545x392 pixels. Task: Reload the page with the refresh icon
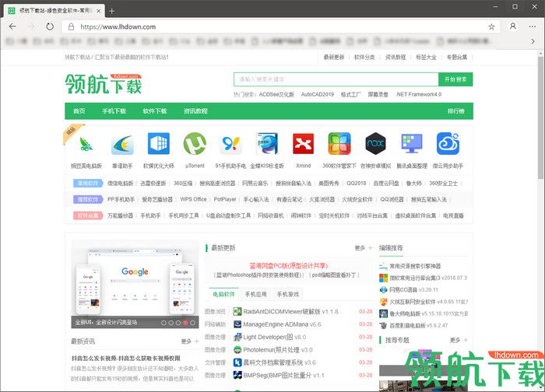[50, 26]
